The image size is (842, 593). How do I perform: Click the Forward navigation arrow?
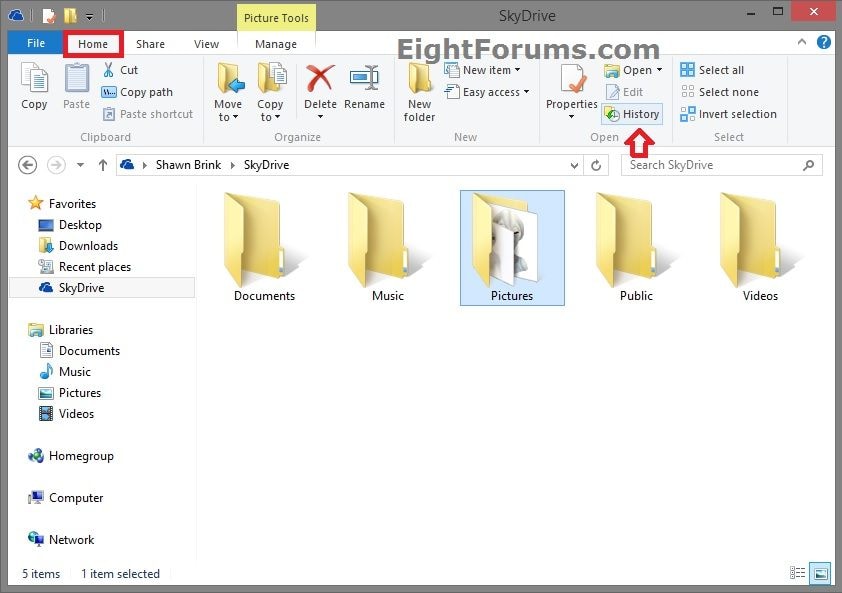tap(56, 165)
